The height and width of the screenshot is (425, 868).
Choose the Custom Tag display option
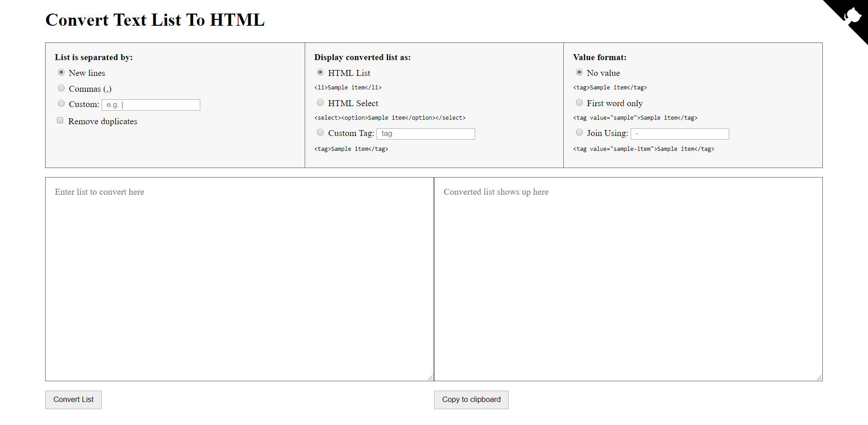[320, 132]
